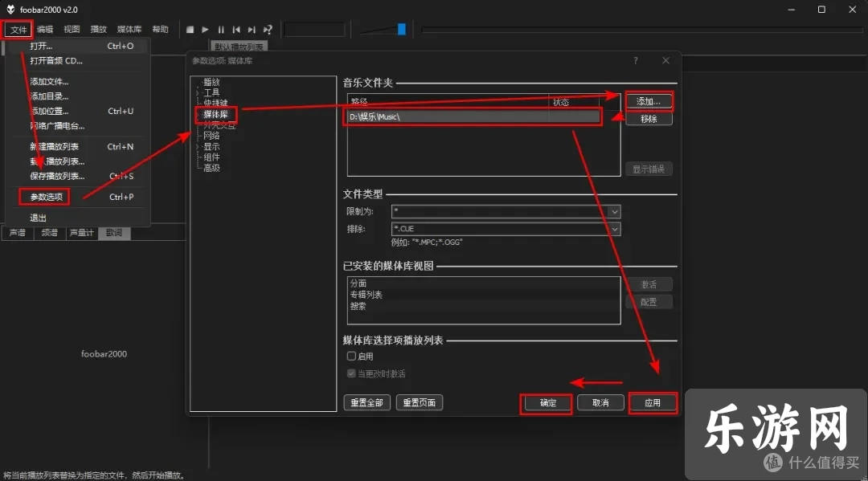Screen dimensions: 868x481
Task: Click the 添加... button
Action: tap(649, 101)
